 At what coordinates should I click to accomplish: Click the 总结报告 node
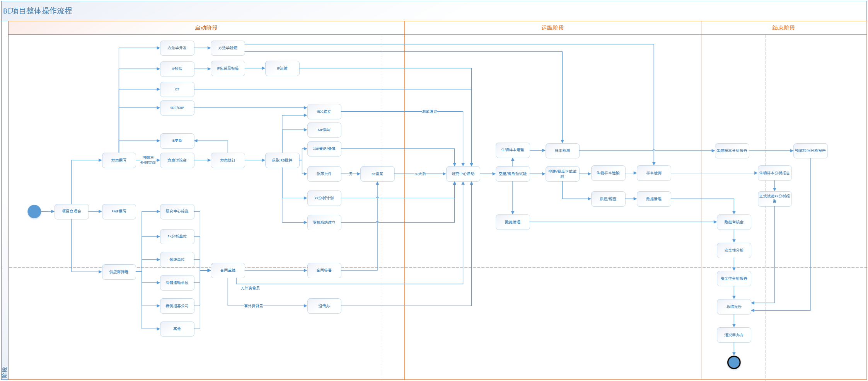tap(733, 307)
